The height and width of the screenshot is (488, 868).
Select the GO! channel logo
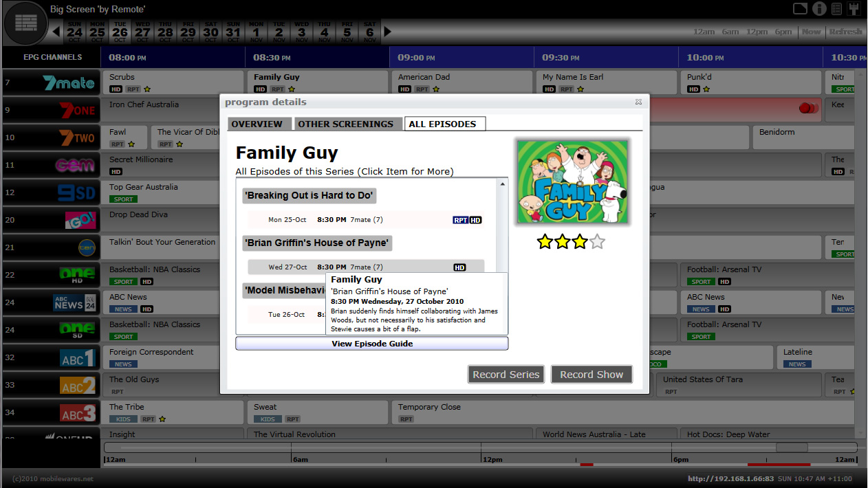[x=80, y=220]
